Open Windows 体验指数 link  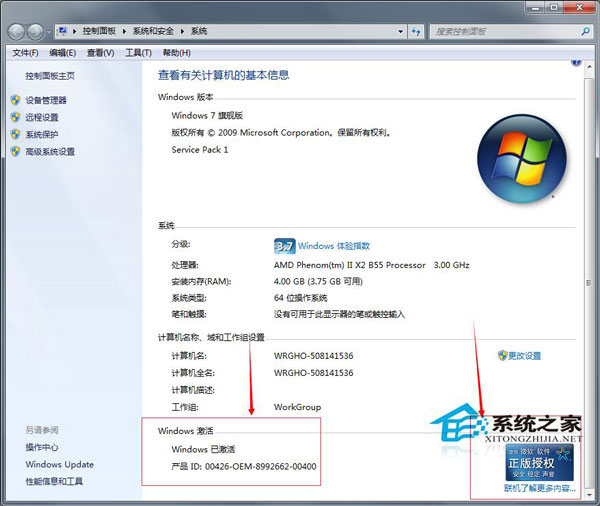(334, 246)
